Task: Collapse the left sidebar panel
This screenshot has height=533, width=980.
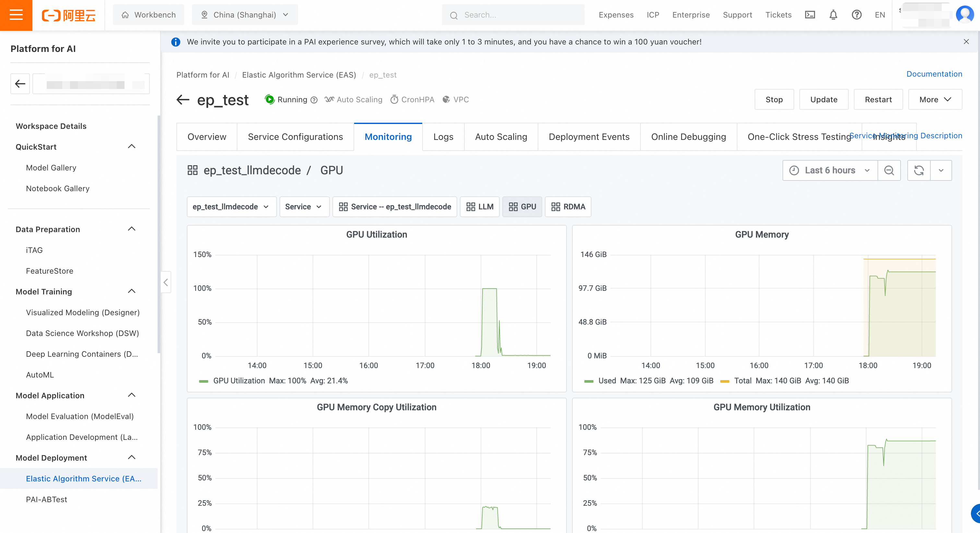Action: tap(165, 282)
